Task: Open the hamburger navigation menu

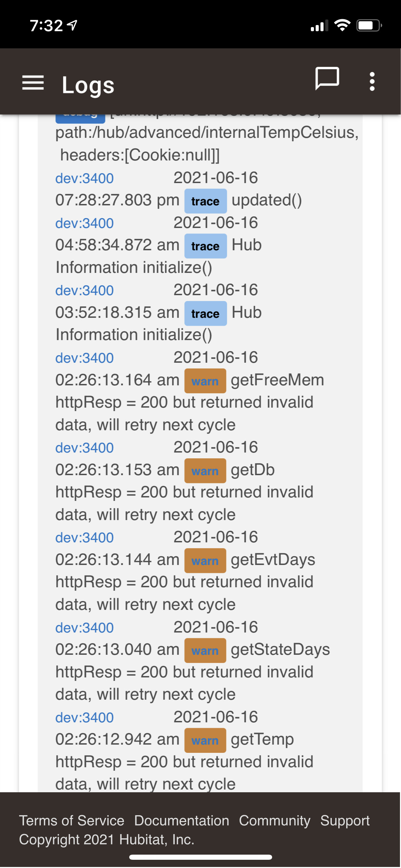Action: [33, 83]
